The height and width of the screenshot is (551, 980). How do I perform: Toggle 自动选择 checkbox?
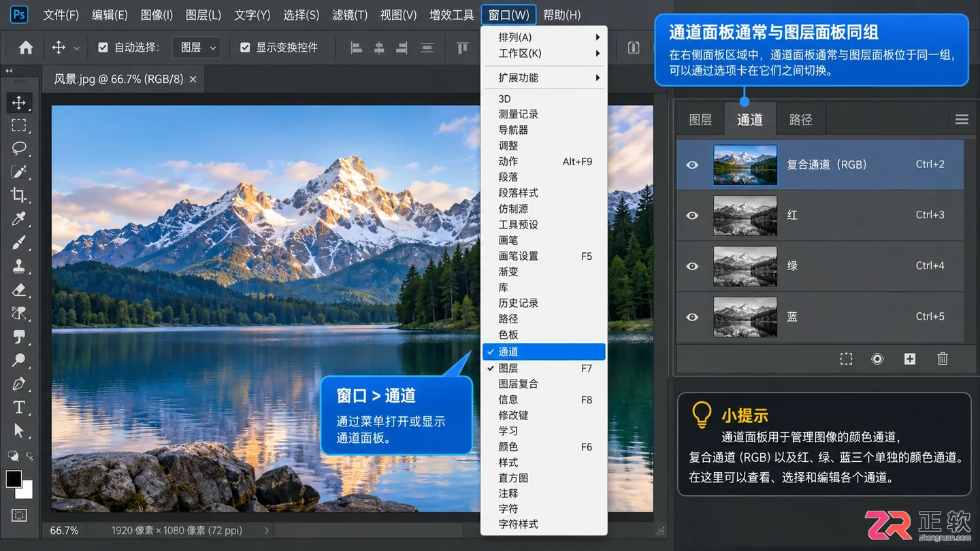click(x=103, y=48)
